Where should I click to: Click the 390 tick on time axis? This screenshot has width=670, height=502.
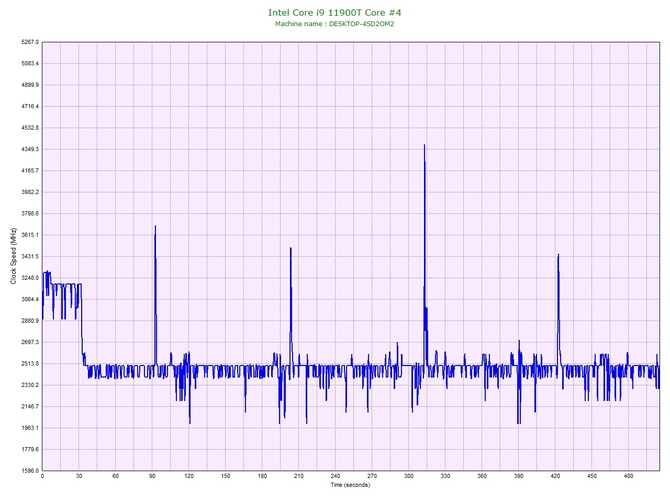pyautogui.click(x=519, y=476)
